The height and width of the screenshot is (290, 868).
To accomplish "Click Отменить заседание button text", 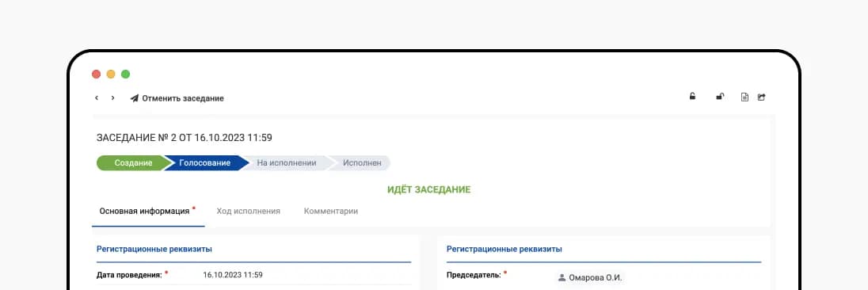I will [183, 98].
